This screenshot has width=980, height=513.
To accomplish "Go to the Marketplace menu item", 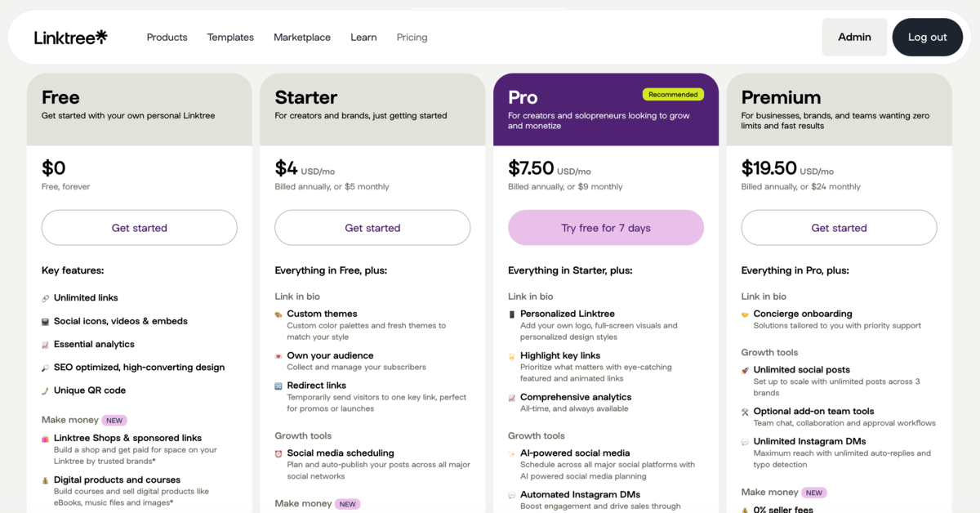I will click(302, 38).
